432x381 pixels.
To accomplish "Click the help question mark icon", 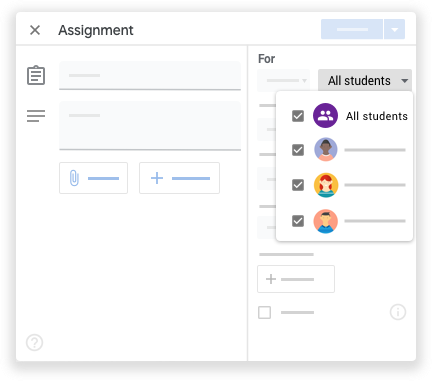I will (x=35, y=342).
